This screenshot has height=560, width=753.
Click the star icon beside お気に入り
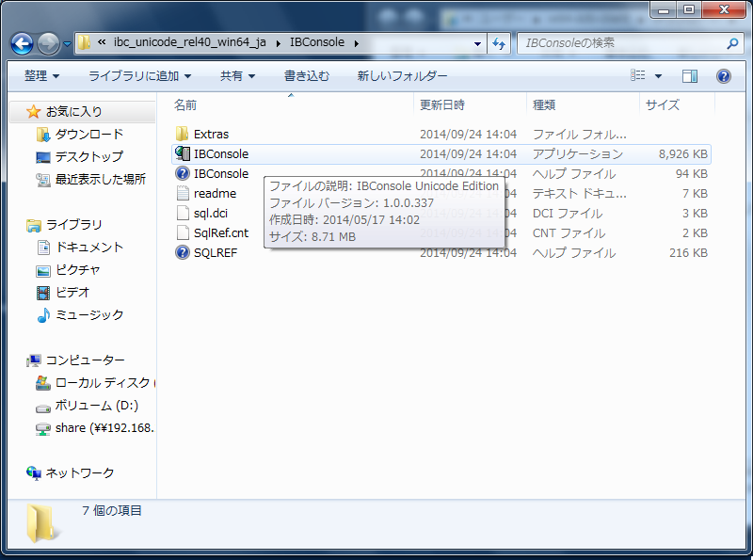tap(34, 111)
